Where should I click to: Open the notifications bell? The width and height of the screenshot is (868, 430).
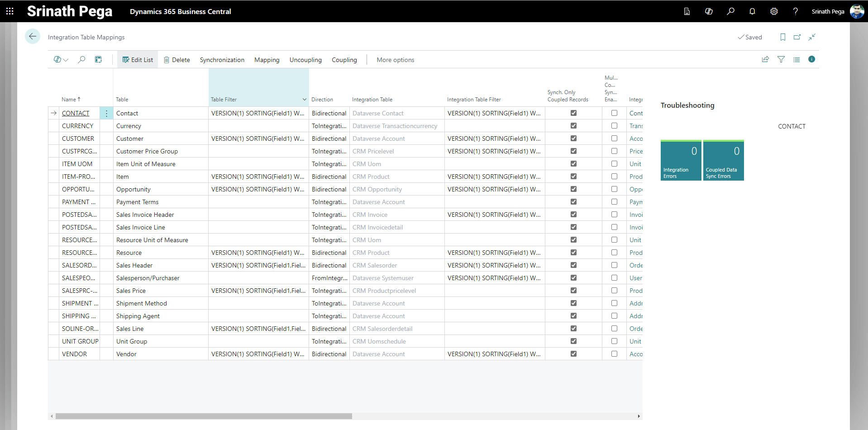click(x=752, y=11)
